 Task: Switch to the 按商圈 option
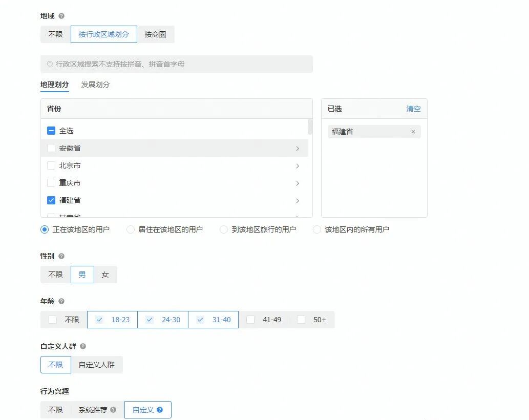tap(156, 34)
